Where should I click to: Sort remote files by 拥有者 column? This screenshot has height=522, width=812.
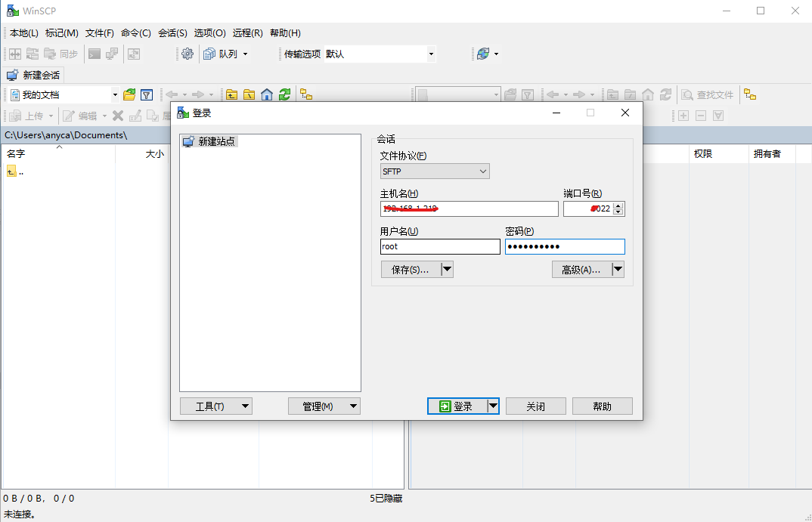pos(772,153)
